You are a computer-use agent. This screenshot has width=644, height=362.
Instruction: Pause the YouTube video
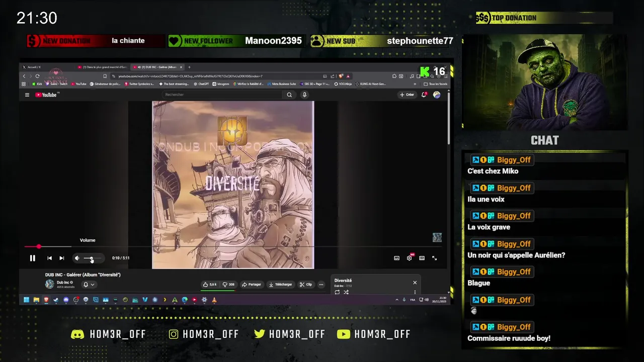[32, 258]
